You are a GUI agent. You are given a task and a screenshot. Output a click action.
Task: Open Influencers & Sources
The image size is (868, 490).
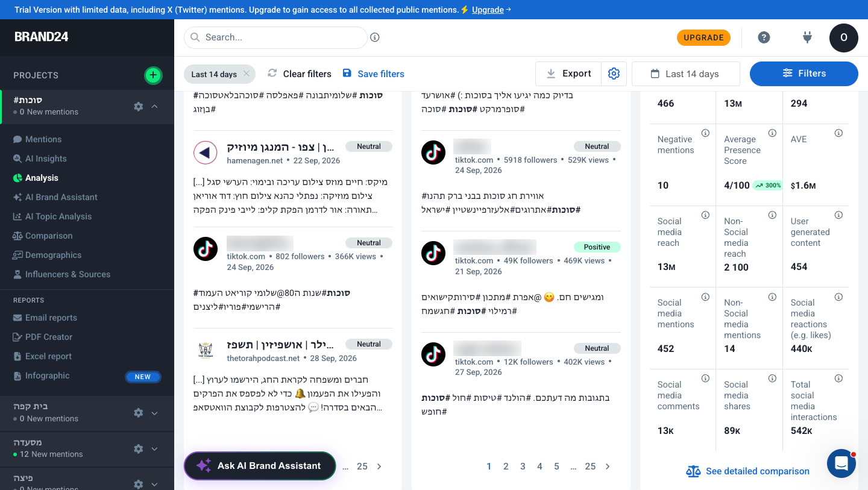[68, 274]
